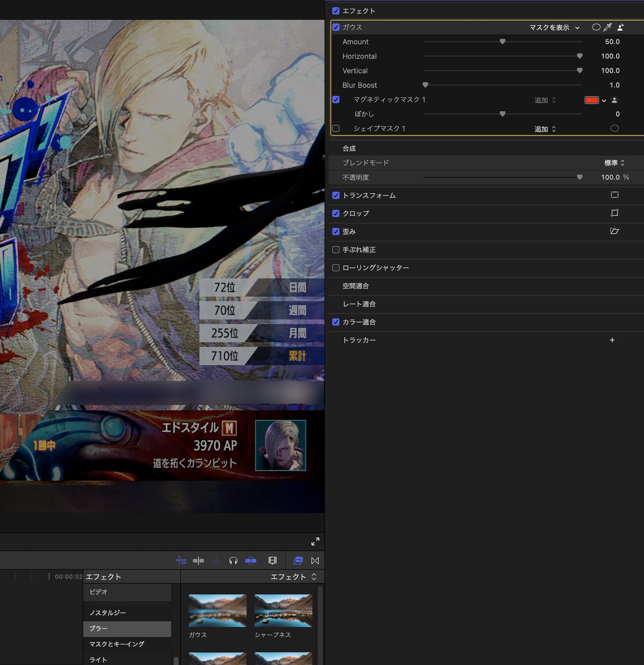Enable the シェイプマスク 1 checkbox
The width and height of the screenshot is (644, 665).
[336, 128]
